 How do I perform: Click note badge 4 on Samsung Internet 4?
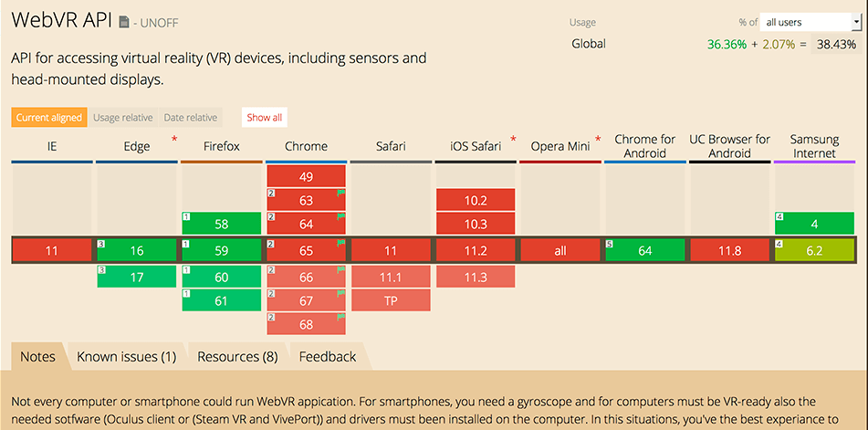coord(779,216)
